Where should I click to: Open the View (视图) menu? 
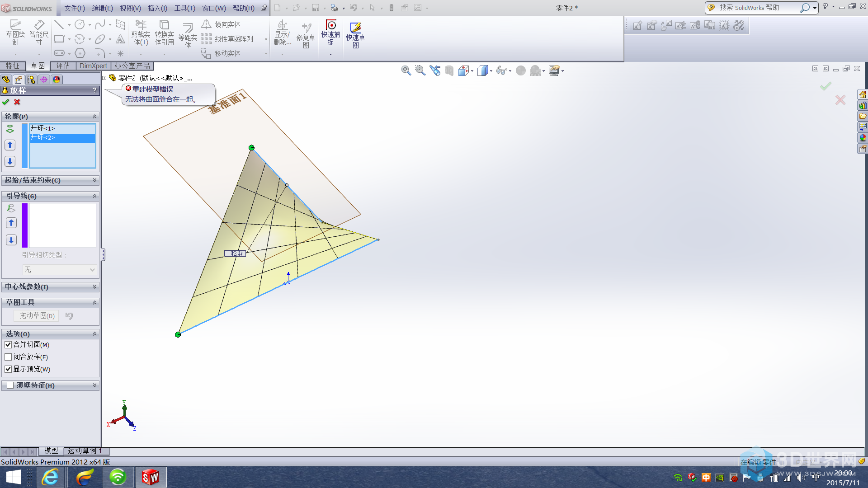[130, 8]
